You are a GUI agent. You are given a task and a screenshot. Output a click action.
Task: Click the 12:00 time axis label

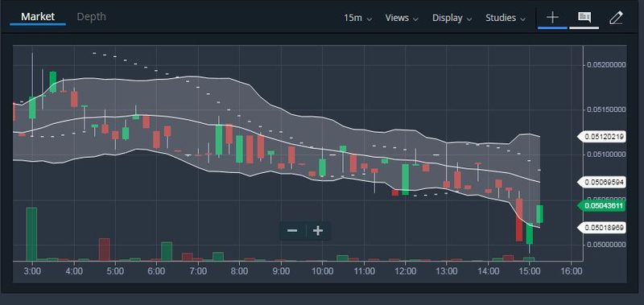[406, 271]
